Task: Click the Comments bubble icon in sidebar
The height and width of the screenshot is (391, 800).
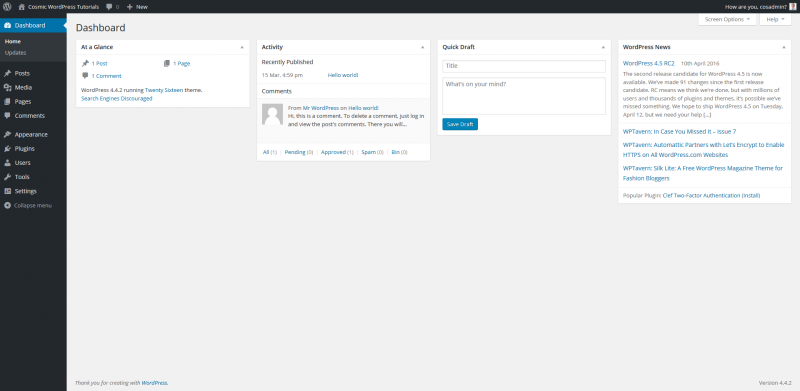Action: pos(8,116)
